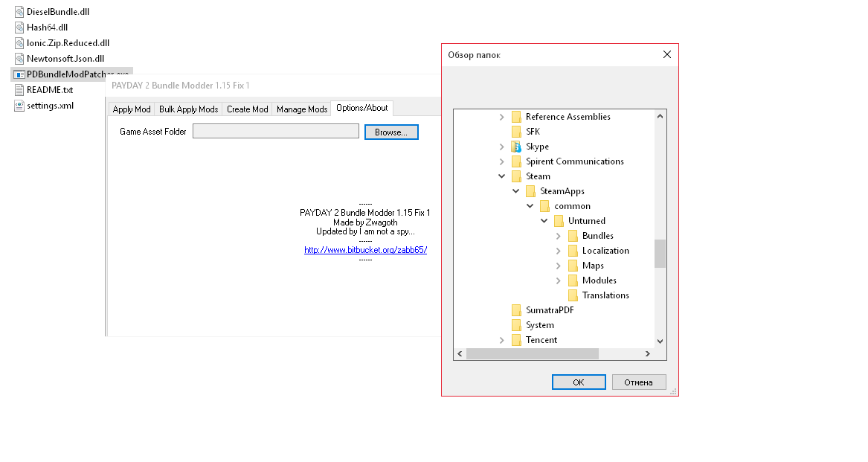
Task: Click the folder tree scroll left arrow
Action: tap(460, 353)
